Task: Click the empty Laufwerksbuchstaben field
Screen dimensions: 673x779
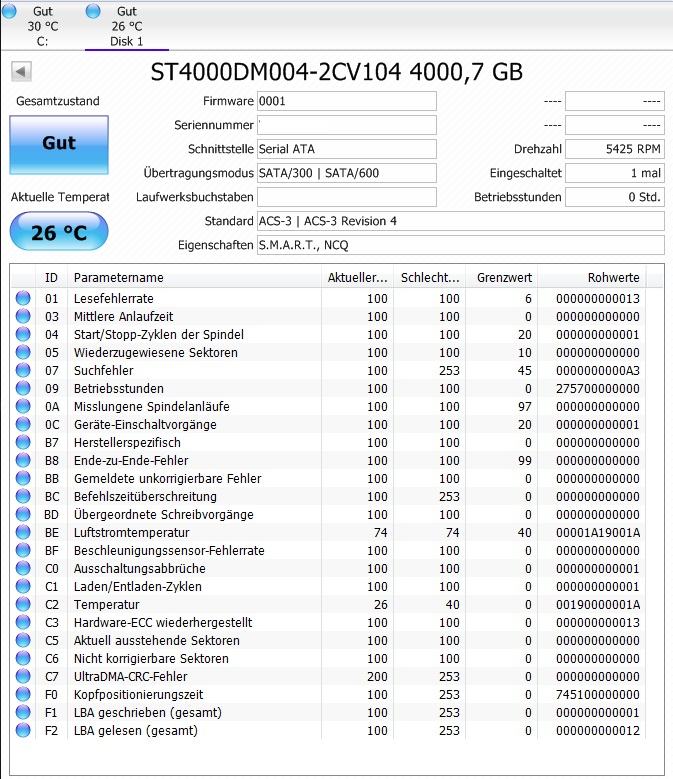Action: click(347, 197)
